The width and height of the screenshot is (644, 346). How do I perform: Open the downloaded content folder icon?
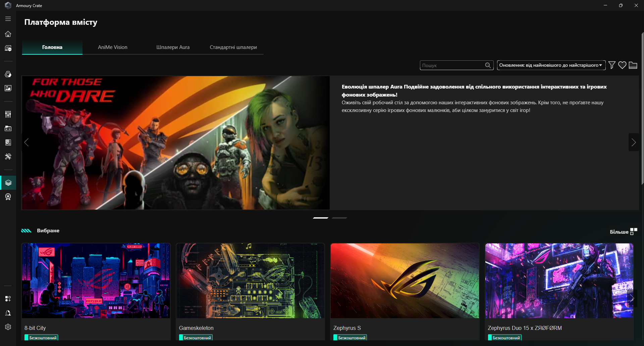pos(633,65)
